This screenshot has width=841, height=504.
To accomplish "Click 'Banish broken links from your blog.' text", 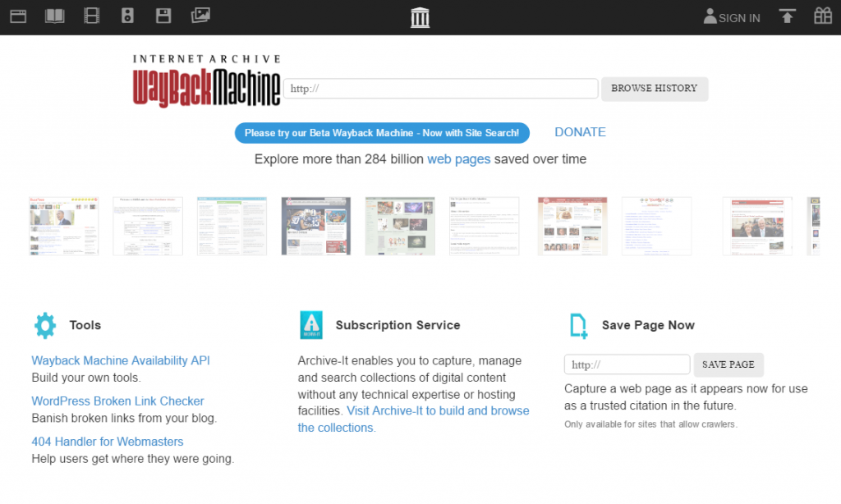I will (125, 418).
